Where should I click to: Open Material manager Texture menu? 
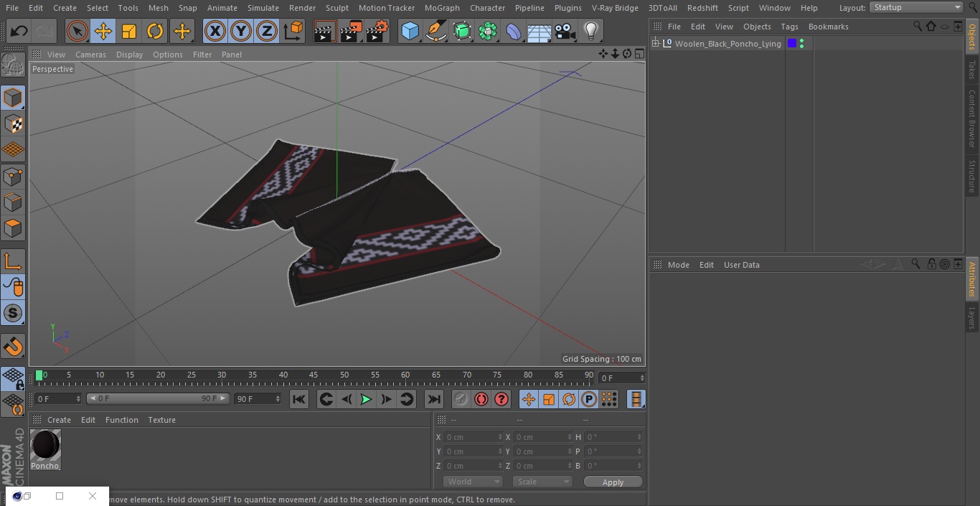point(161,420)
